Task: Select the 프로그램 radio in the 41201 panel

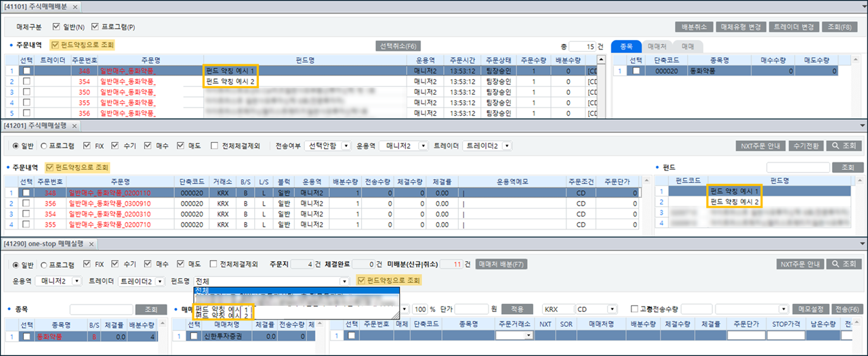Action: click(44, 146)
